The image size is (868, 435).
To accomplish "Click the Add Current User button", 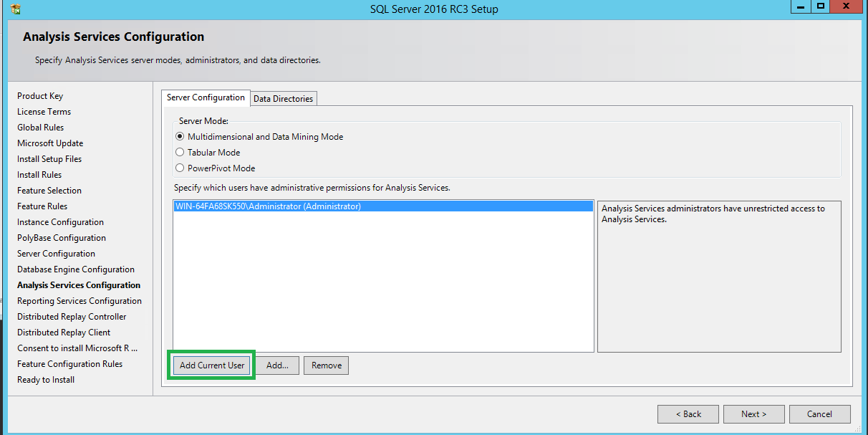I will tap(212, 365).
